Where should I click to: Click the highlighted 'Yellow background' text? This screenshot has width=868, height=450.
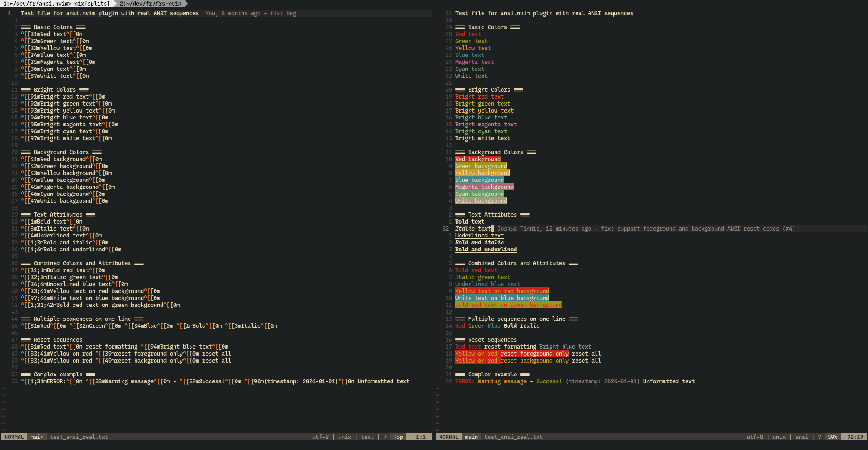pos(483,173)
